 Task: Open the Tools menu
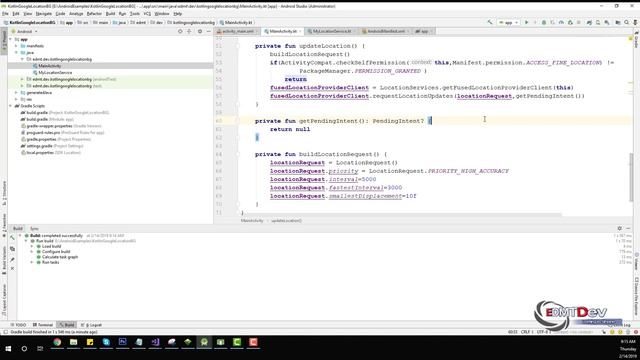coord(134,13)
